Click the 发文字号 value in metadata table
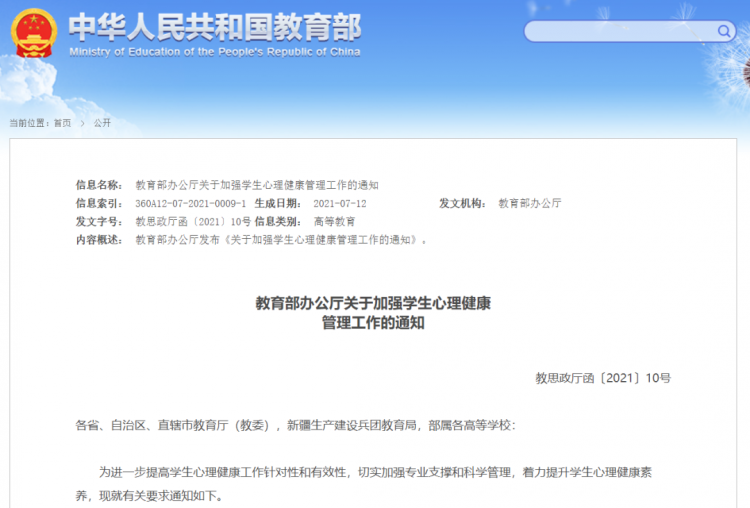Image resolution: width=750 pixels, height=508 pixels. [193, 222]
